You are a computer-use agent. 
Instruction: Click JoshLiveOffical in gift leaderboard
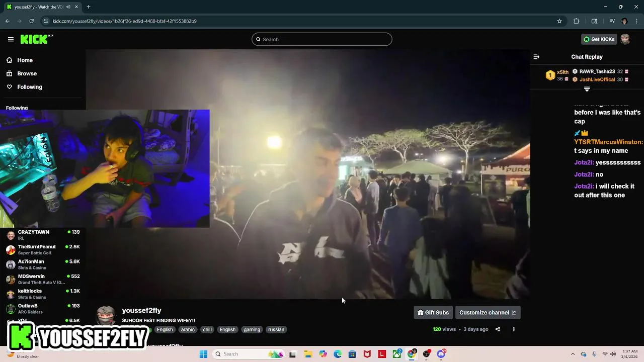point(597,79)
